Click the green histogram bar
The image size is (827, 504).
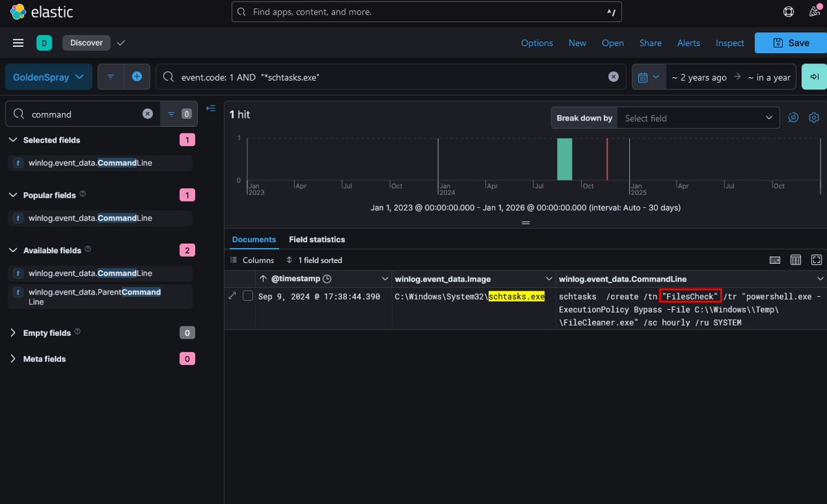pyautogui.click(x=564, y=159)
